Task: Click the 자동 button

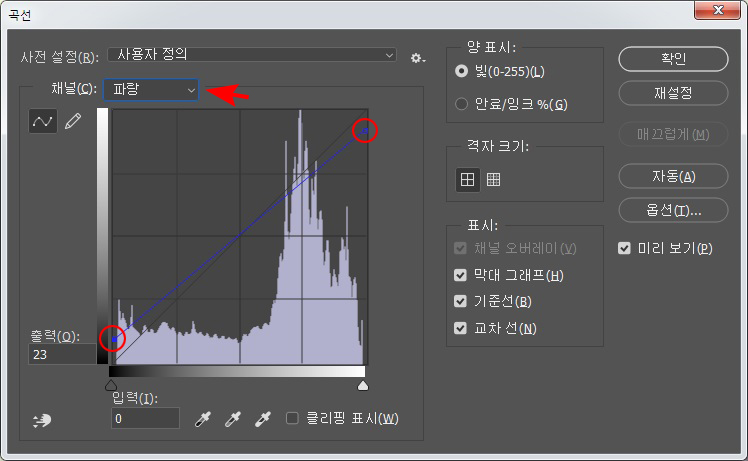Action: (x=673, y=176)
